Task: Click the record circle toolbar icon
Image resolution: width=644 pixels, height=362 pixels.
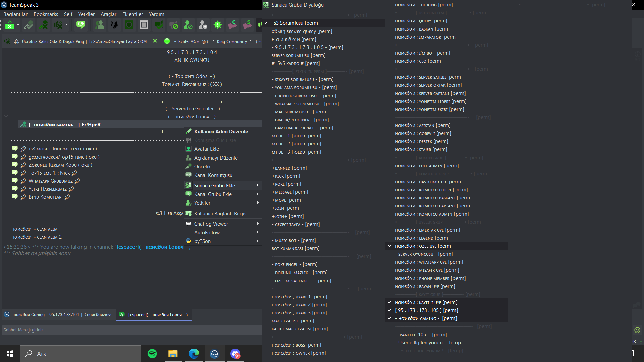Action: click(129, 25)
